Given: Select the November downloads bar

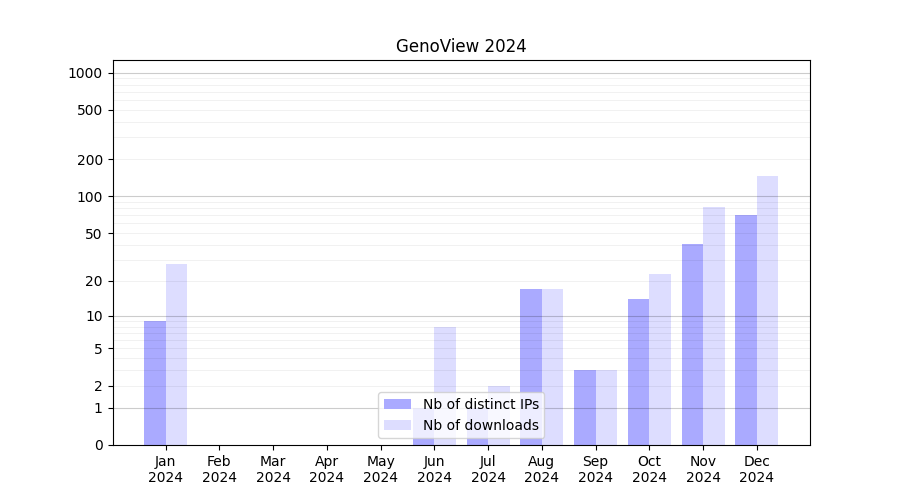Looking at the screenshot, I should point(714,326).
